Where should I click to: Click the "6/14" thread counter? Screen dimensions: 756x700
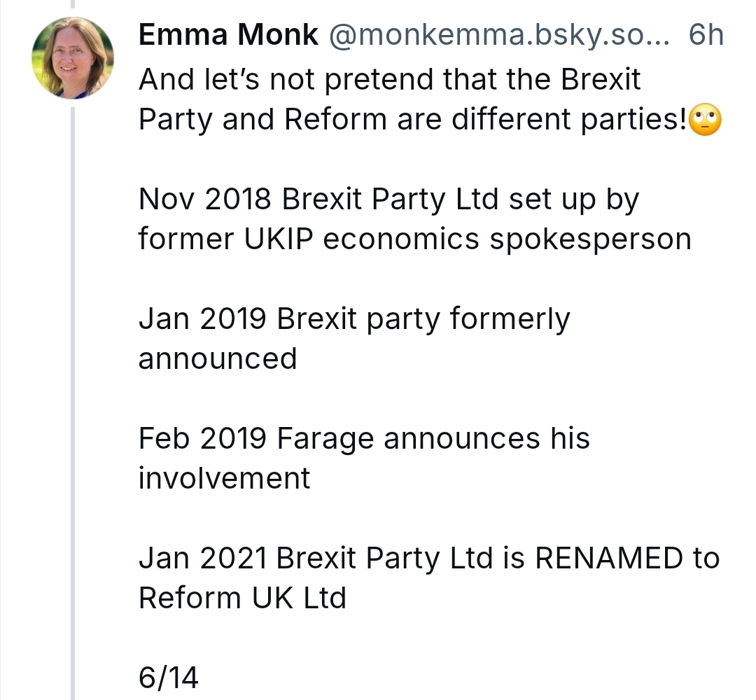(x=168, y=678)
